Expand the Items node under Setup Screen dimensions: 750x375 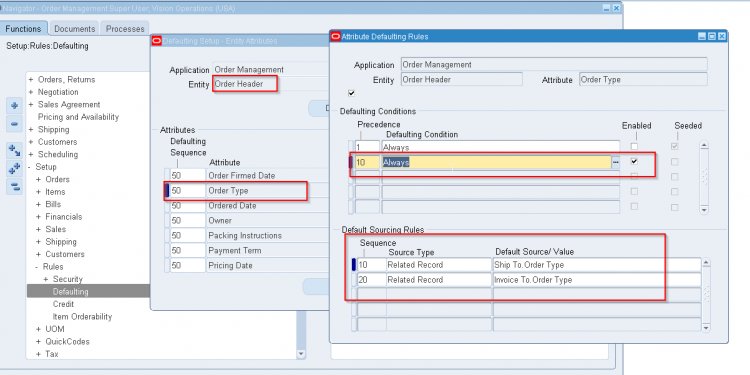point(38,192)
